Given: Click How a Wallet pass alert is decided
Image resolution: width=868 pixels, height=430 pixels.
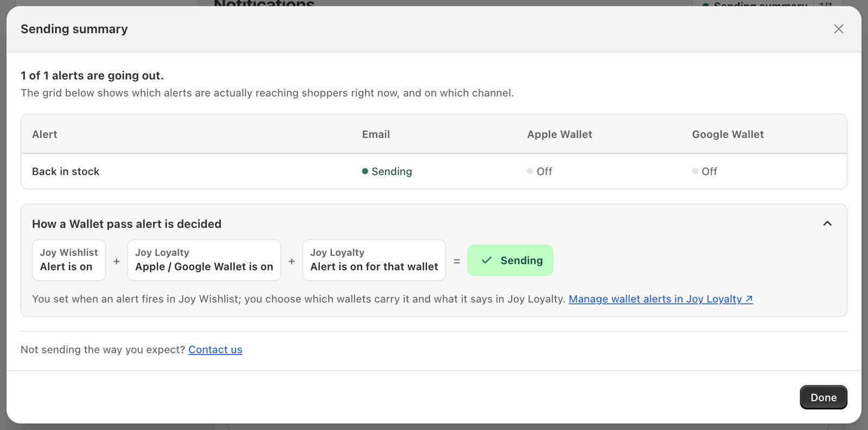Looking at the screenshot, I should click(x=126, y=224).
